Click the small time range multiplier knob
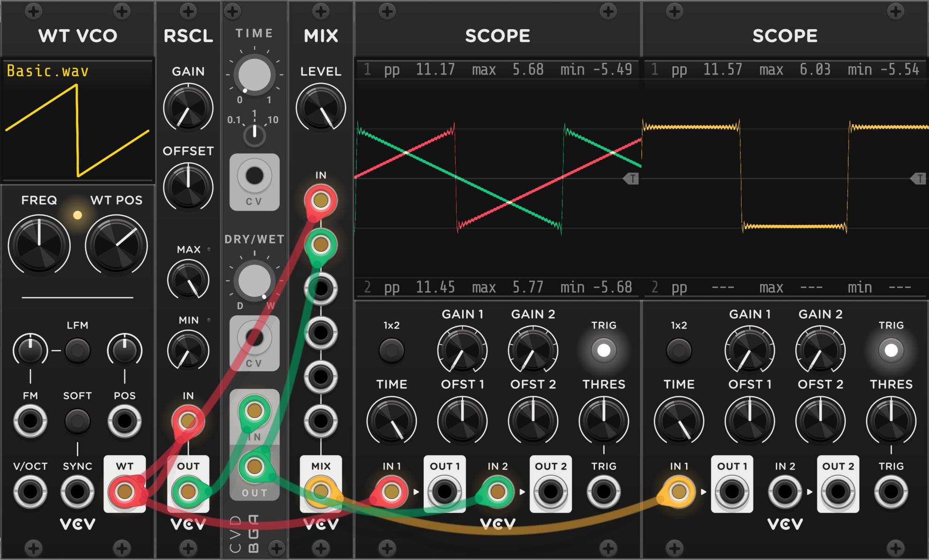This screenshot has width=929, height=560. (x=254, y=135)
